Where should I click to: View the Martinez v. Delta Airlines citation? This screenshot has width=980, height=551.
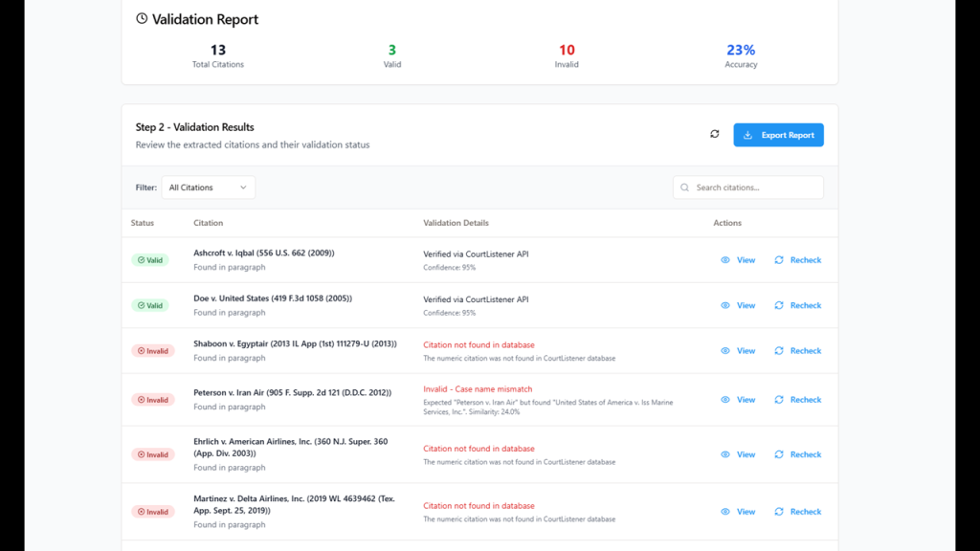pyautogui.click(x=745, y=512)
